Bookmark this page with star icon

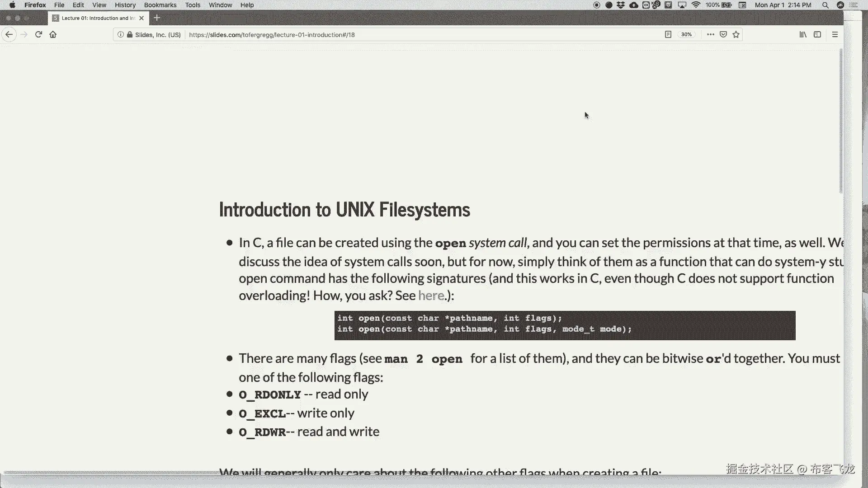[x=736, y=34]
